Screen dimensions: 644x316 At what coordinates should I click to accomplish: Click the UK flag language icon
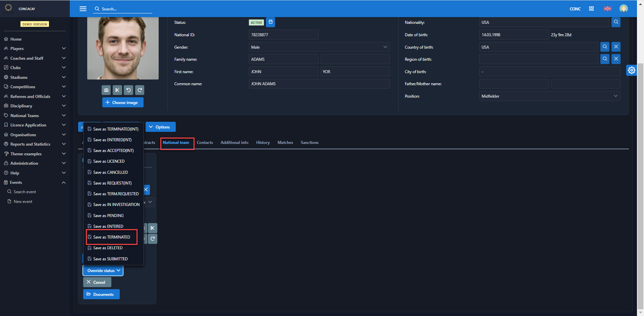607,9
